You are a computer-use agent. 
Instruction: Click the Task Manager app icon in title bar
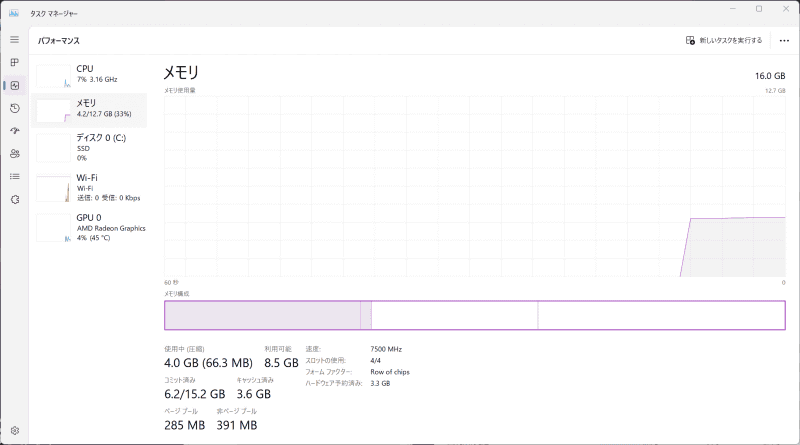[14, 13]
